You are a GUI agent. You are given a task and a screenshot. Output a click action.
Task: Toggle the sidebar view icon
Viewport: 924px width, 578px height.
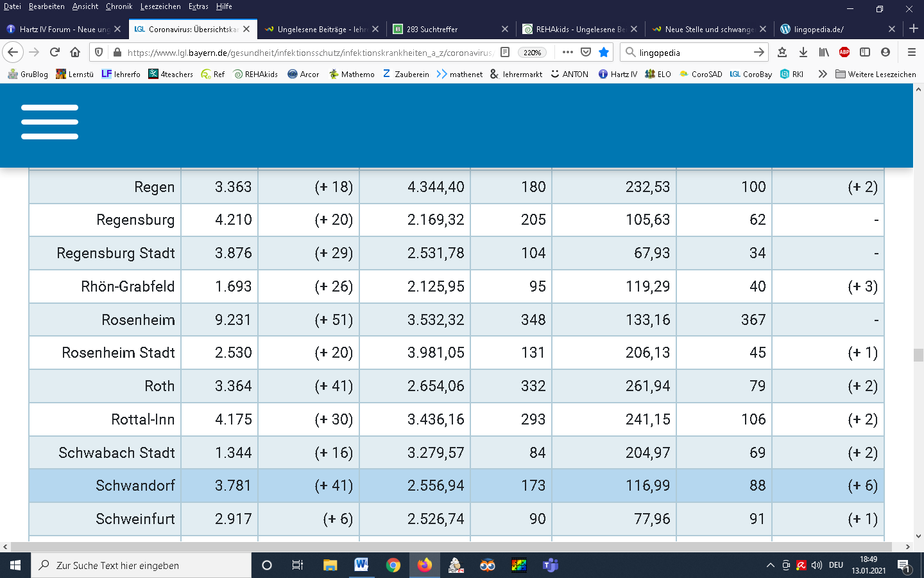[x=865, y=52]
